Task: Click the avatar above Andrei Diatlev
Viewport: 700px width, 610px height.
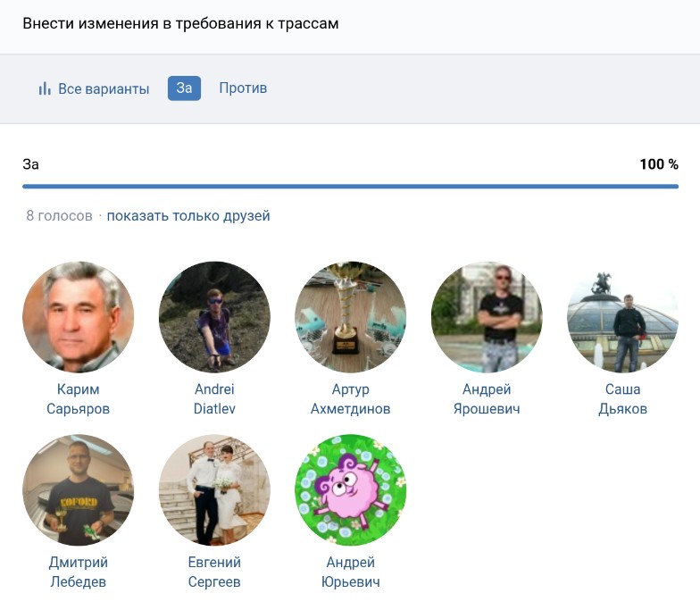Action: (214, 317)
